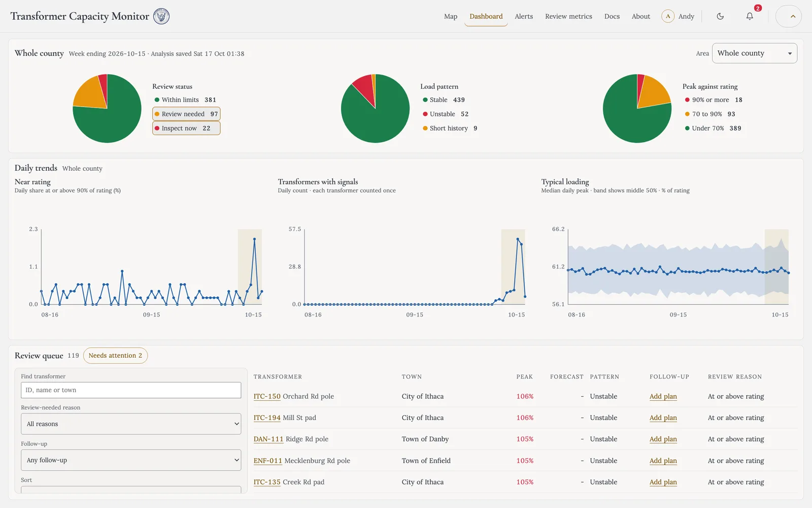Click Add plan for ENF-011 Mecklenburg Rd pole
This screenshot has height=508, width=812.
[663, 461]
